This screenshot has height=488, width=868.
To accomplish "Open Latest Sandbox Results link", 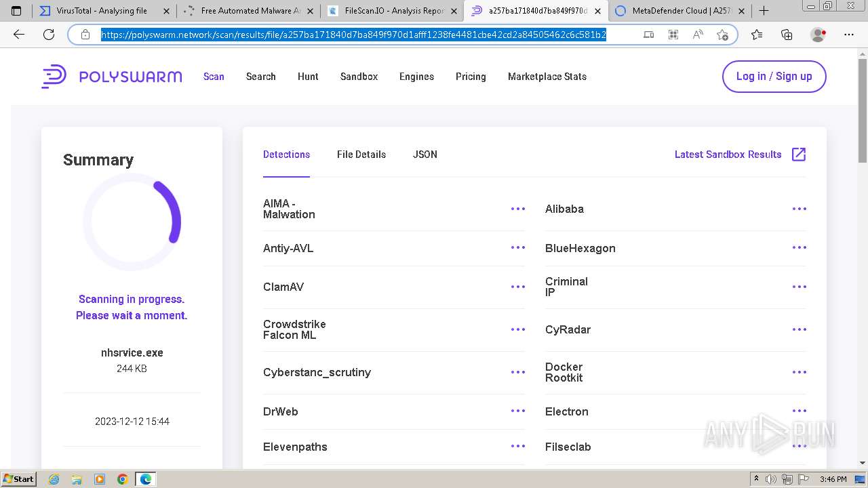I will pos(728,155).
